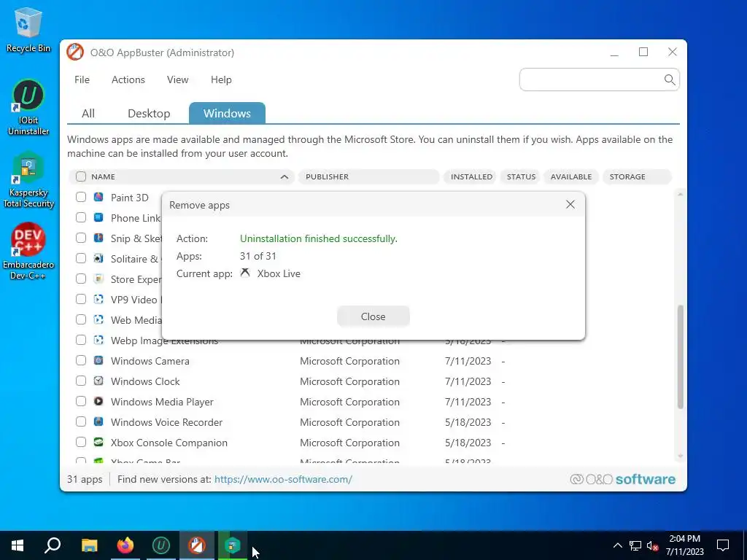Click the network tray icon
This screenshot has height=560, width=747.
coord(635,545)
